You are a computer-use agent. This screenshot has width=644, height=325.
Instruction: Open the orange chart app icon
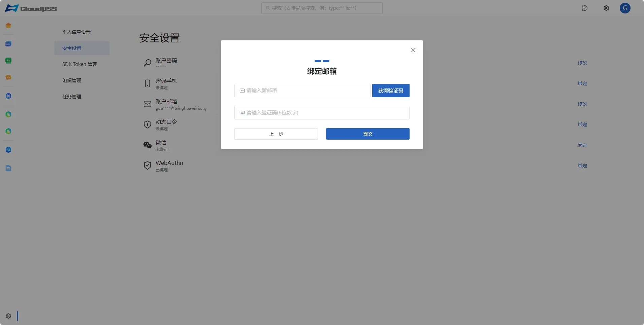pyautogui.click(x=8, y=77)
